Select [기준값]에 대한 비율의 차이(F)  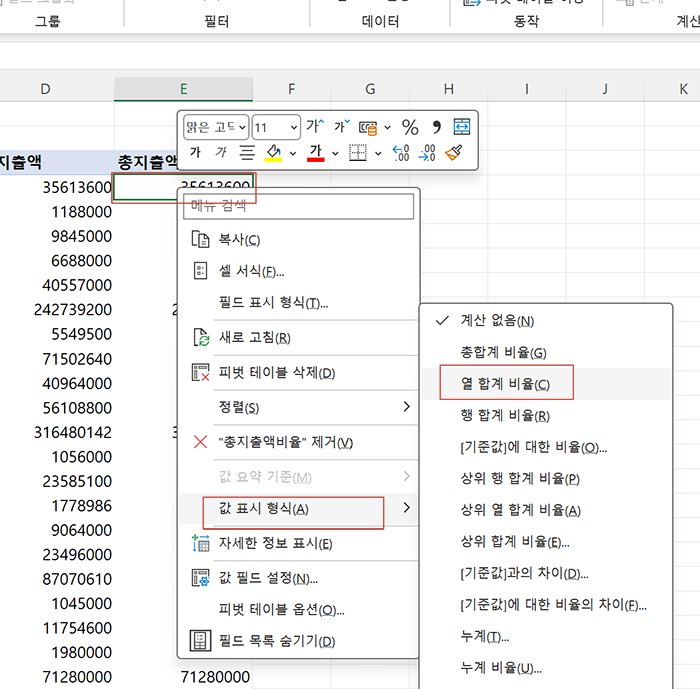coord(546,605)
